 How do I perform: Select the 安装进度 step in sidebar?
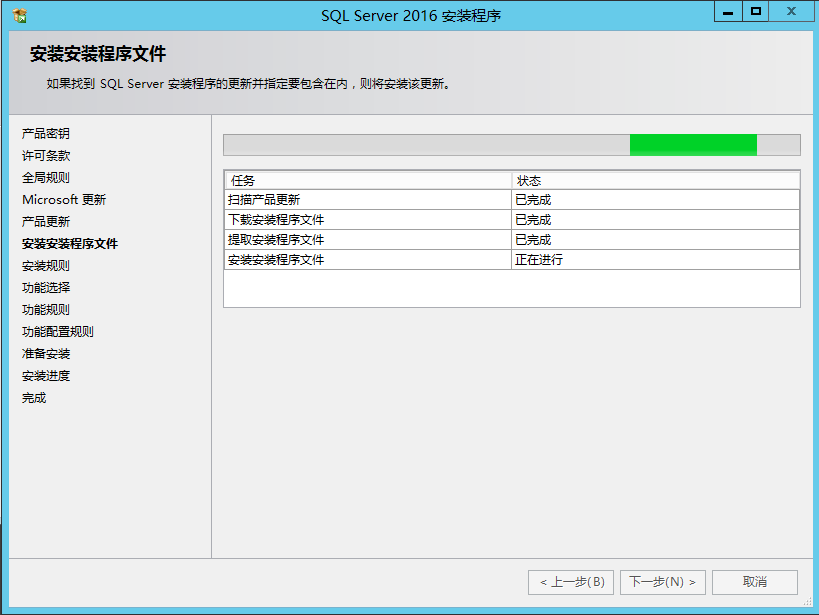click(x=45, y=376)
